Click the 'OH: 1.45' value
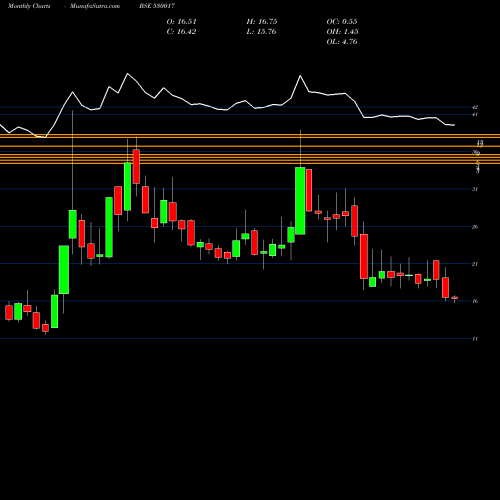The image size is (500, 500). pos(342,32)
